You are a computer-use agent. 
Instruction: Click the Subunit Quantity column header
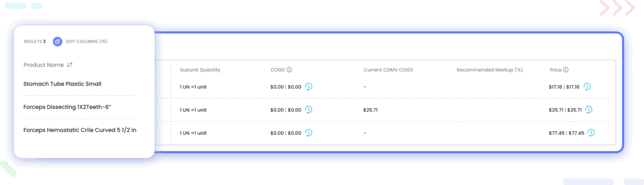200,70
